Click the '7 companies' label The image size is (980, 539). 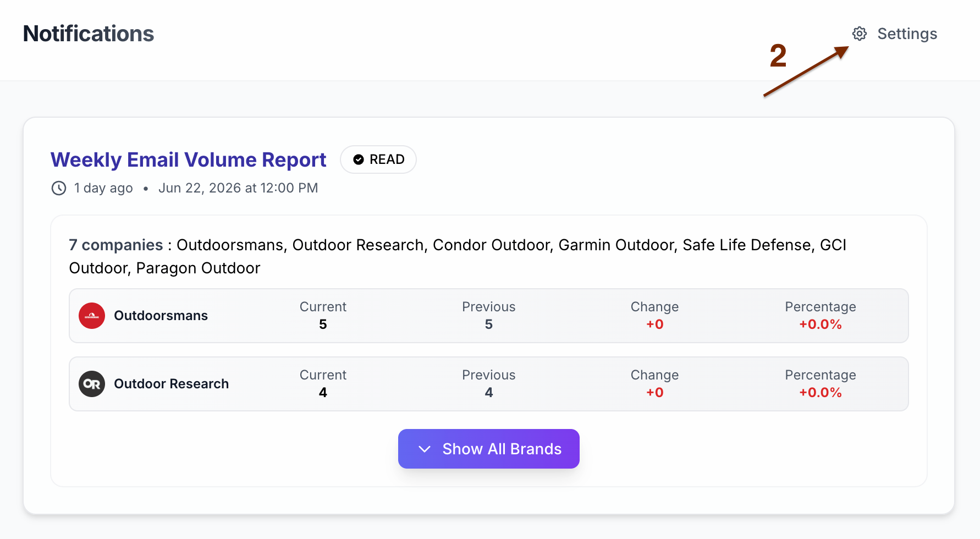click(116, 245)
